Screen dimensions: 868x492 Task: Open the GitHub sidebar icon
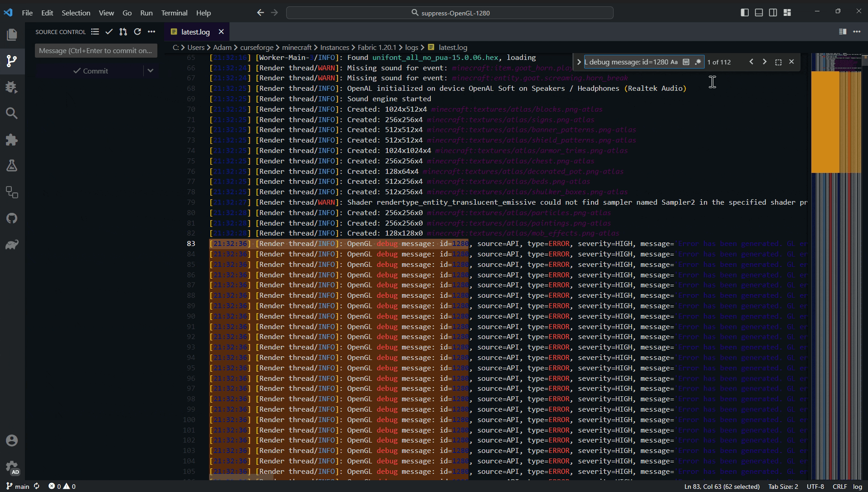(12, 219)
